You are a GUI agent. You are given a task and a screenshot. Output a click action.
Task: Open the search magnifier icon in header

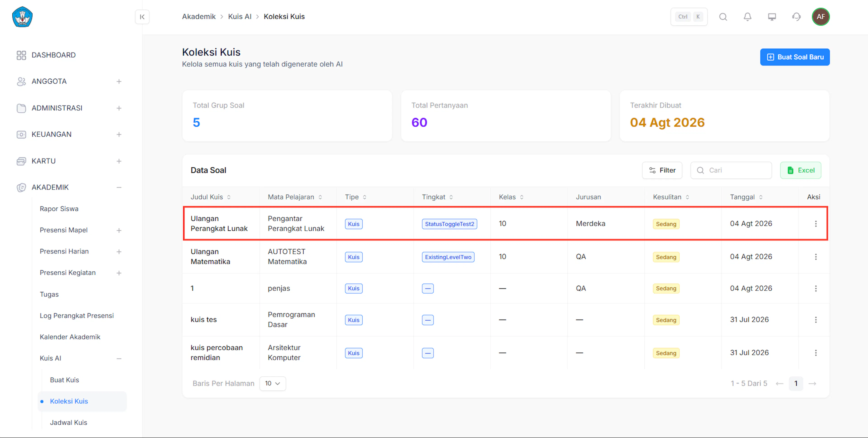pyautogui.click(x=723, y=17)
